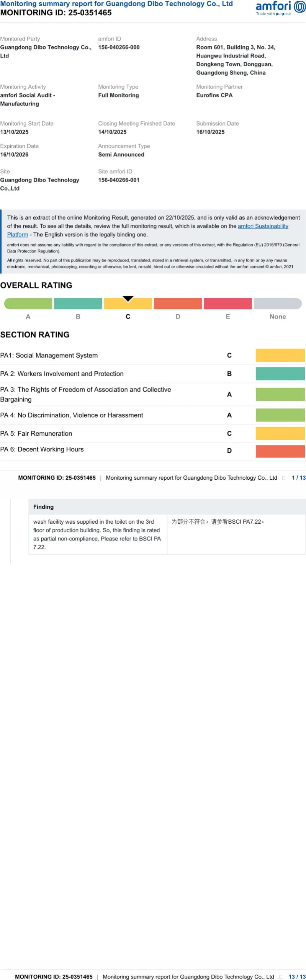The height and width of the screenshot is (980, 306).
Task: Click 'PA 2: Workers Involvement and Protection' label
Action: point(62,374)
